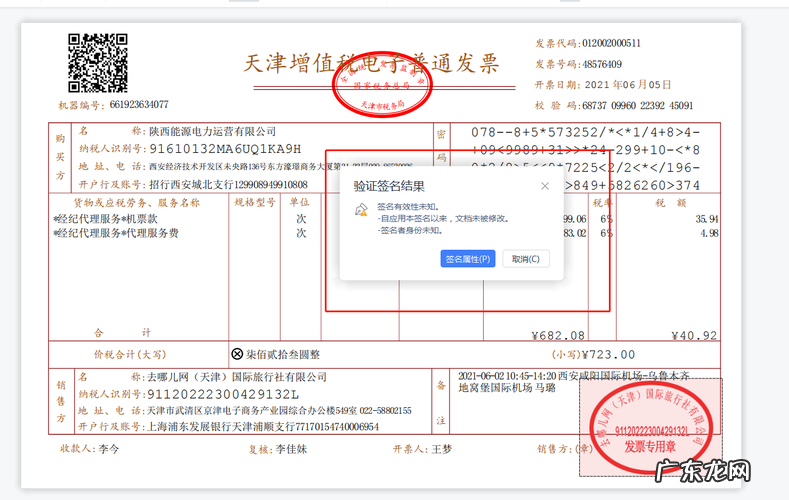Click the total amount ¥723.00
The image size is (789, 500).
click(610, 354)
